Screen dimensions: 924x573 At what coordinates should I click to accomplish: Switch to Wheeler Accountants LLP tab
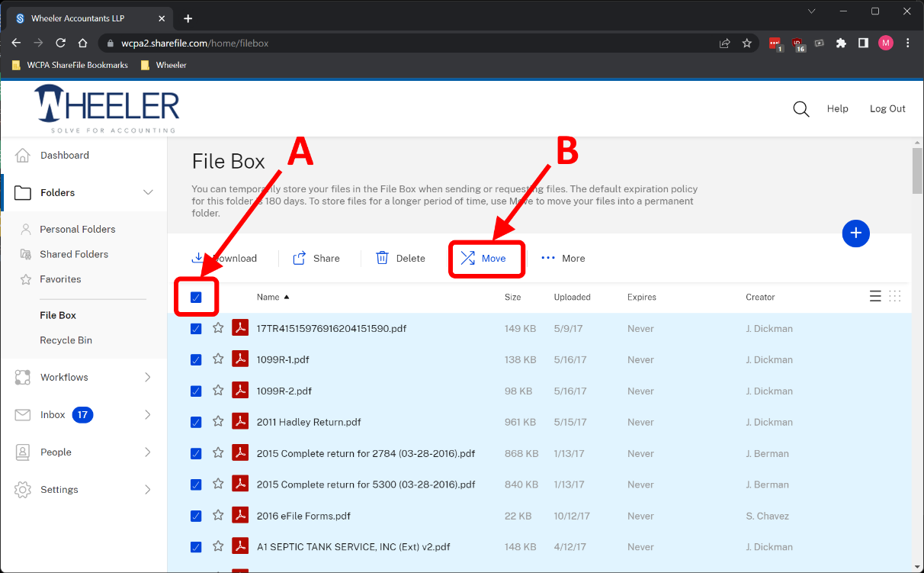(x=88, y=18)
